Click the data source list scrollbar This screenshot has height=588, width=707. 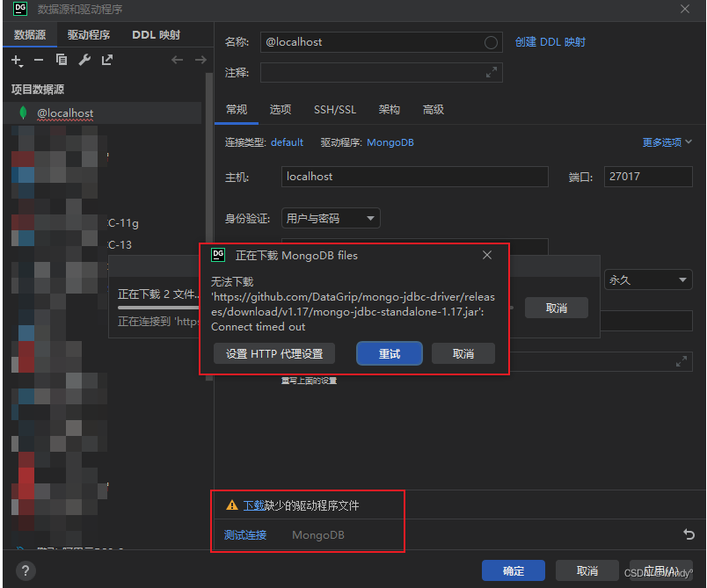(208, 225)
